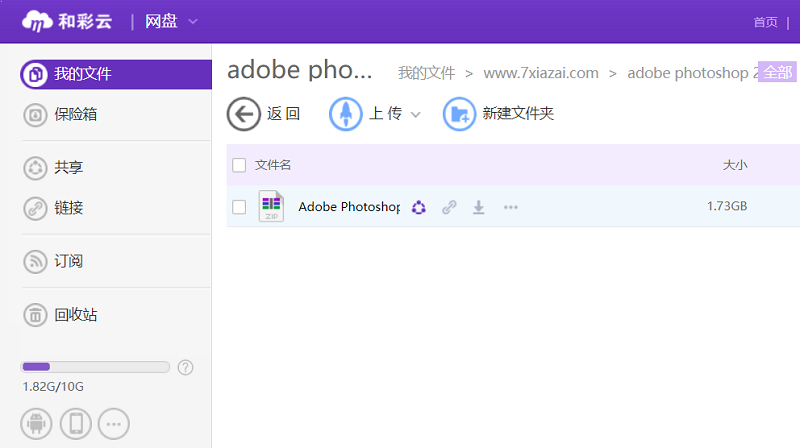Open more options (three dots) for Adobe Photoshop file
The image size is (800, 448).
pyautogui.click(x=511, y=207)
